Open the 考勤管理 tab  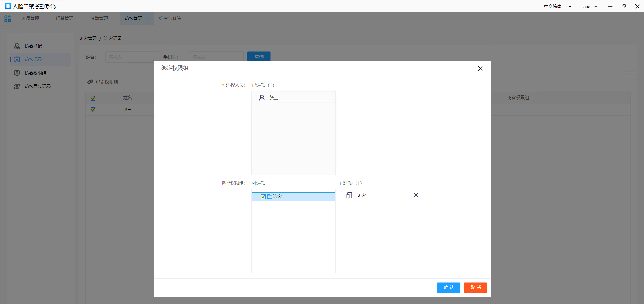click(x=99, y=19)
